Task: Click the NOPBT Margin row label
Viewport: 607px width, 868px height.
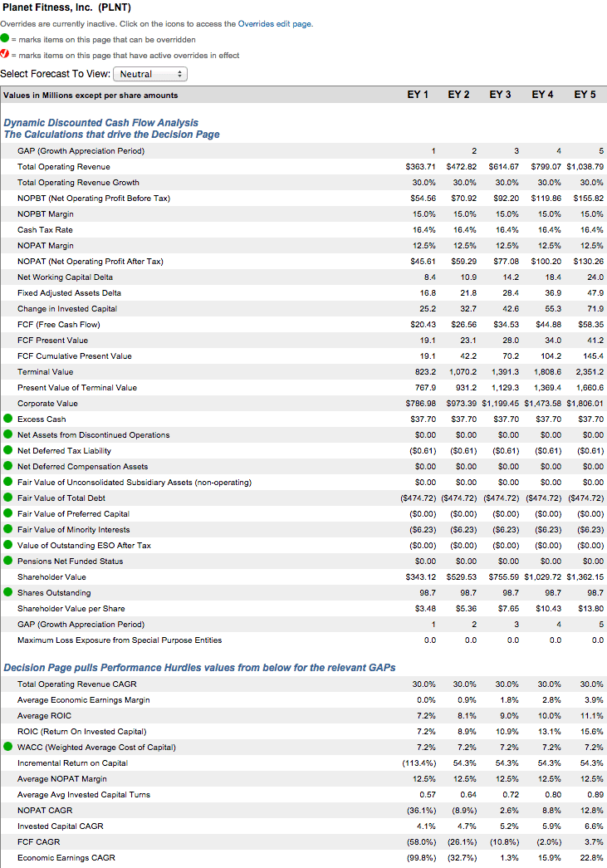Action: click(x=46, y=213)
